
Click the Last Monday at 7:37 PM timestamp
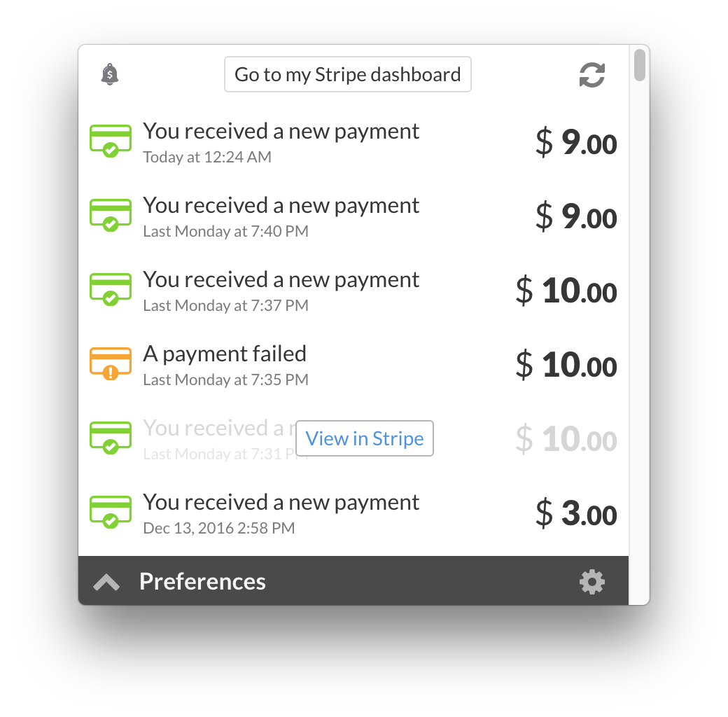(x=225, y=306)
